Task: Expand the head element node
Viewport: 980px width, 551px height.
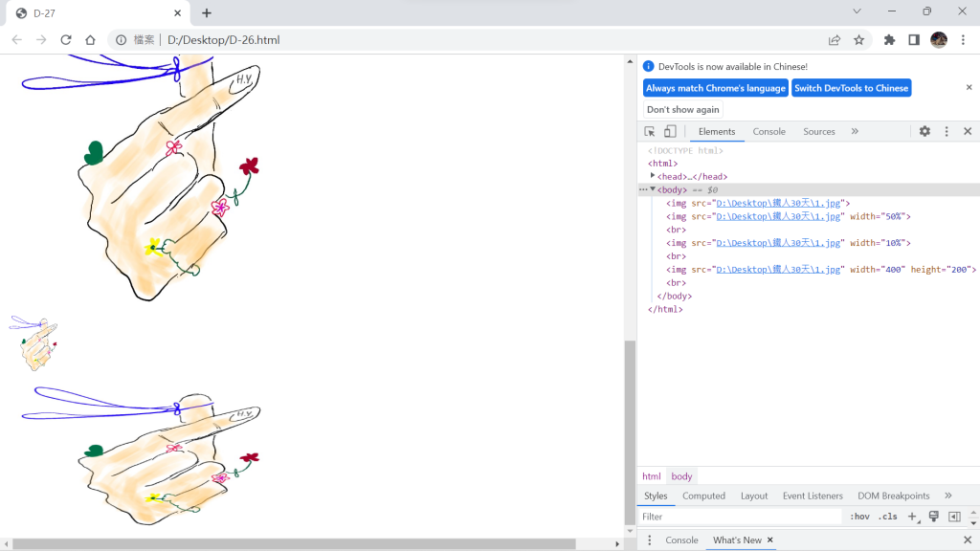Action: tap(653, 176)
